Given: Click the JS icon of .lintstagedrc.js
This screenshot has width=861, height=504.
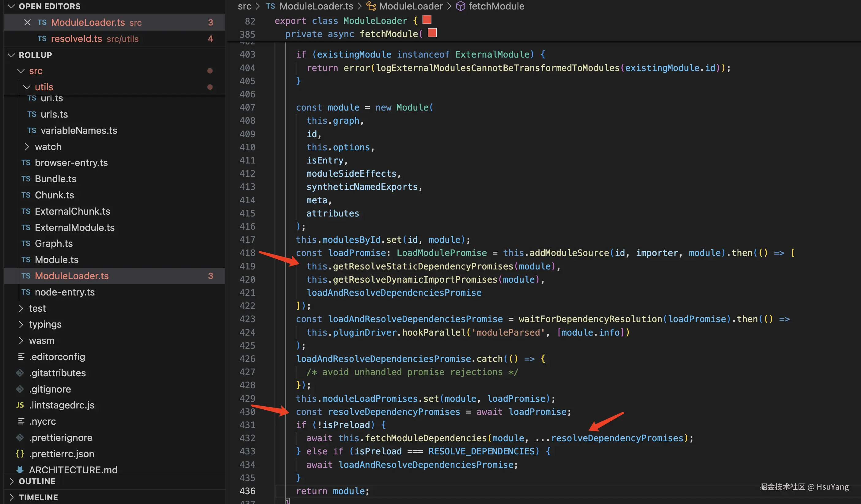Looking at the screenshot, I should [20, 405].
